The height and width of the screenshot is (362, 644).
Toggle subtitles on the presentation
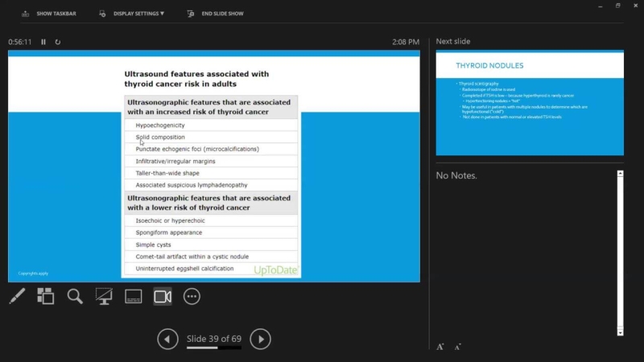[134, 297]
